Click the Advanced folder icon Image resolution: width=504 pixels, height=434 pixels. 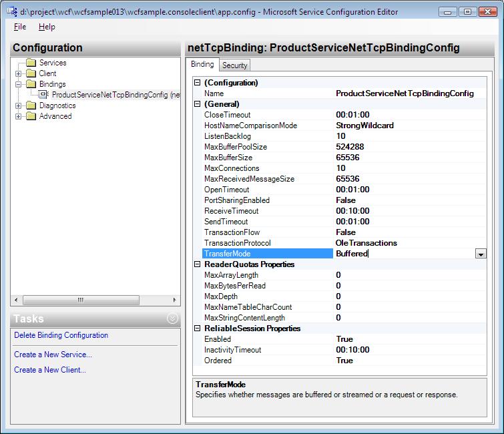coord(31,116)
